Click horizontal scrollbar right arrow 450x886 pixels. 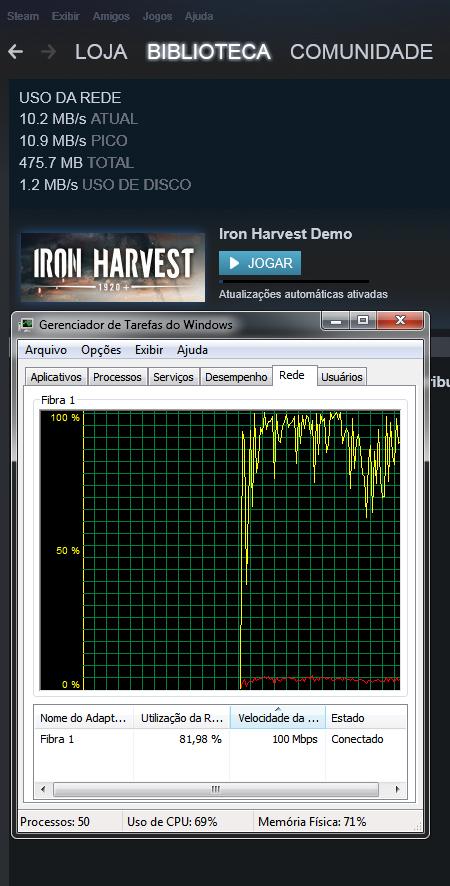(x=397, y=789)
